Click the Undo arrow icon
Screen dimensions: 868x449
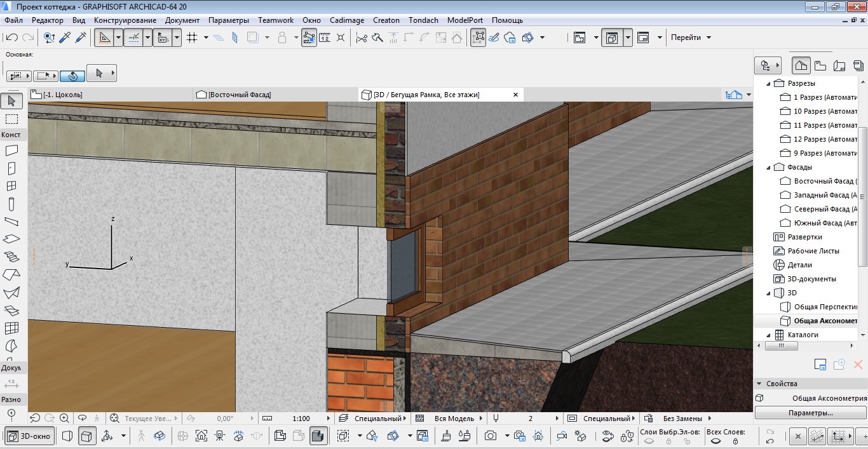11,38
